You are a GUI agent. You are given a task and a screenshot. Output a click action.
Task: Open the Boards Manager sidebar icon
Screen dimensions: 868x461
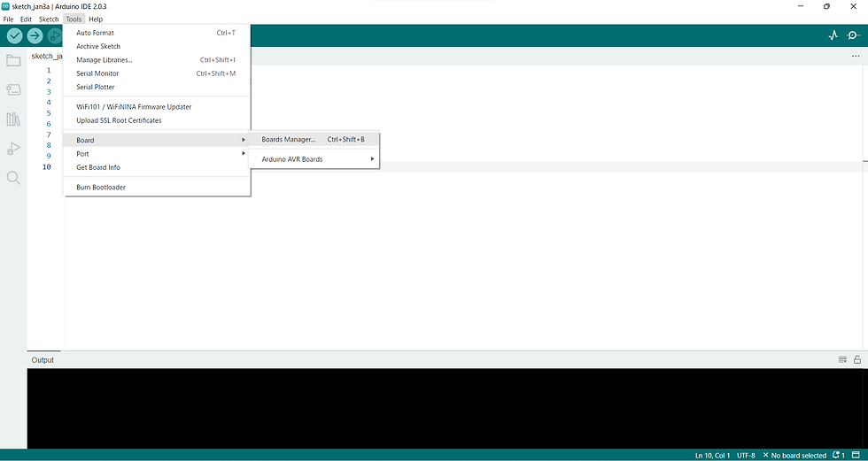point(13,89)
